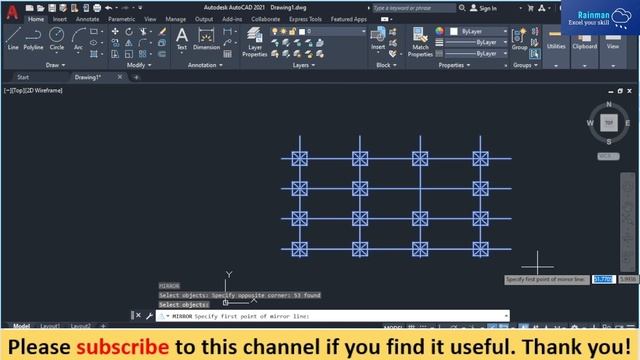Open the Rectangle flyout arrow
This screenshot has width=640, height=360.
pos(102,31)
